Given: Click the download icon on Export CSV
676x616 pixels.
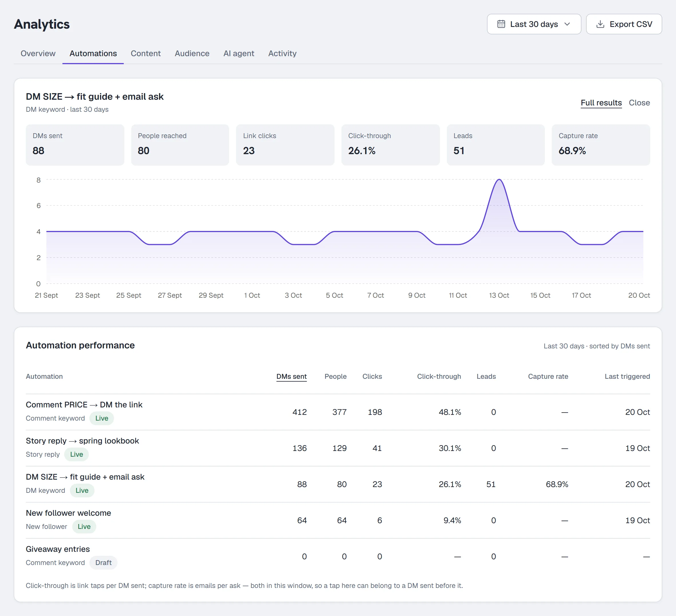Looking at the screenshot, I should tap(600, 24).
